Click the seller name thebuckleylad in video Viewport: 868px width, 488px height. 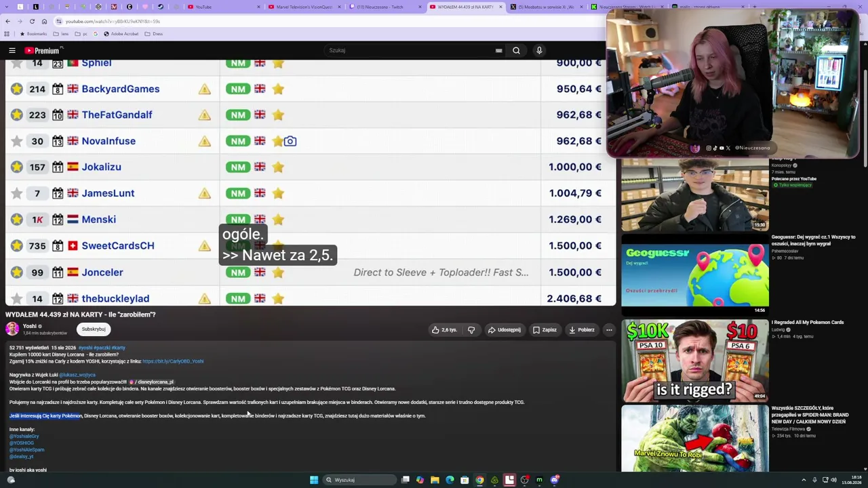click(115, 298)
